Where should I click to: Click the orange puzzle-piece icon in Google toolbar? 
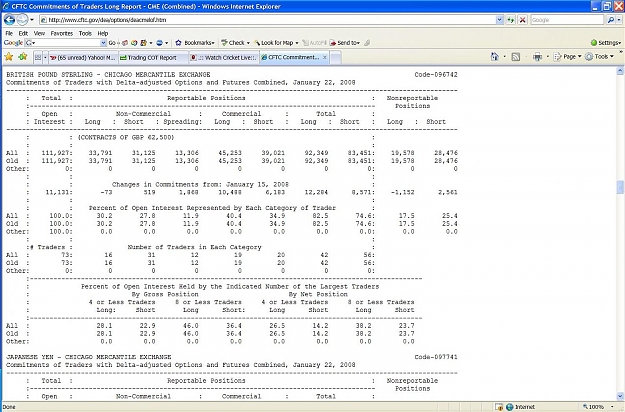pyautogui.click(x=144, y=43)
